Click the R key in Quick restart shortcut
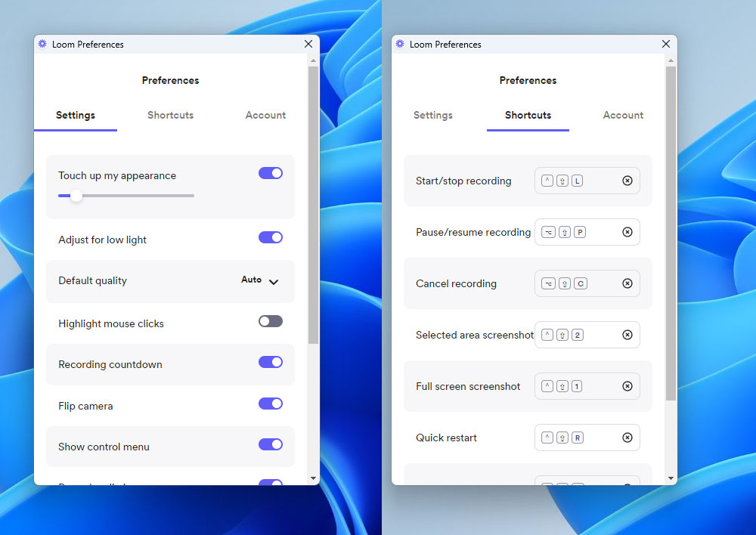756x535 pixels. click(x=577, y=438)
